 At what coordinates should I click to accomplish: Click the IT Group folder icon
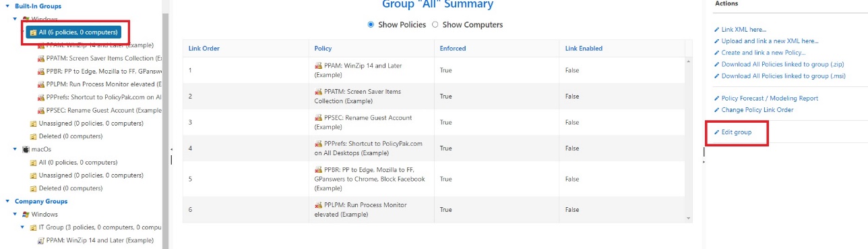pyautogui.click(x=33, y=227)
